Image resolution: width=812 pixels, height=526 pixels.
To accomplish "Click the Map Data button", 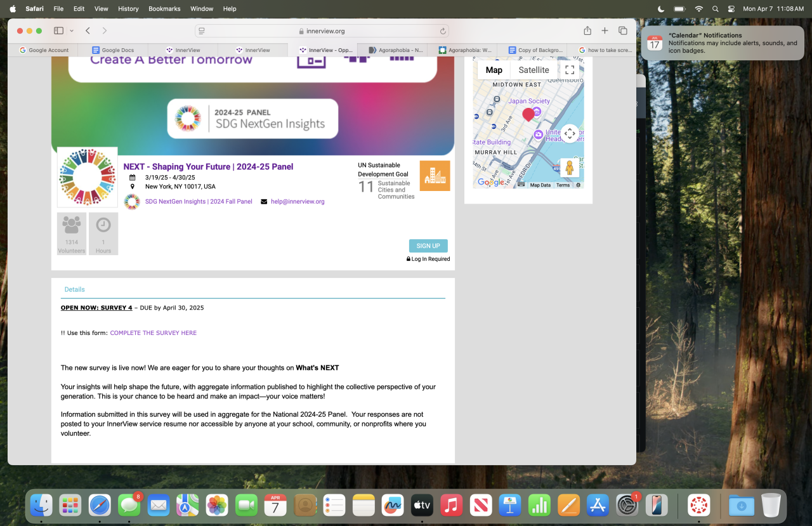I will tap(540, 185).
